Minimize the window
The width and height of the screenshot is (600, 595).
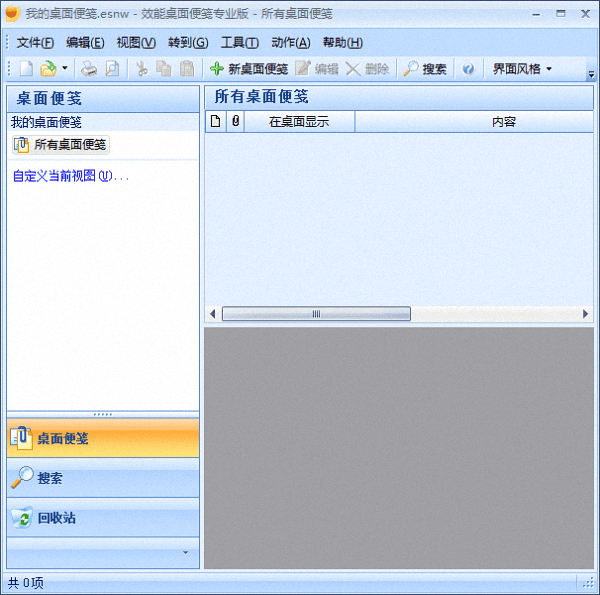tap(536, 14)
